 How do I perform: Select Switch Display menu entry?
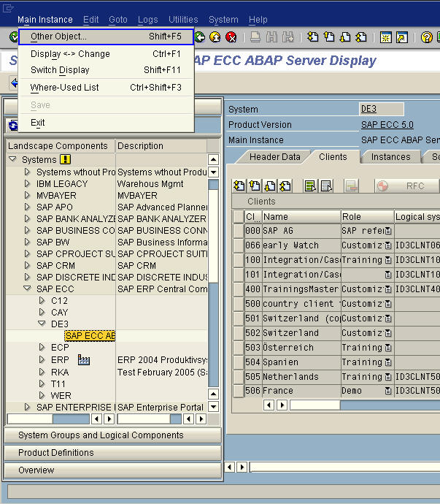click(x=106, y=70)
